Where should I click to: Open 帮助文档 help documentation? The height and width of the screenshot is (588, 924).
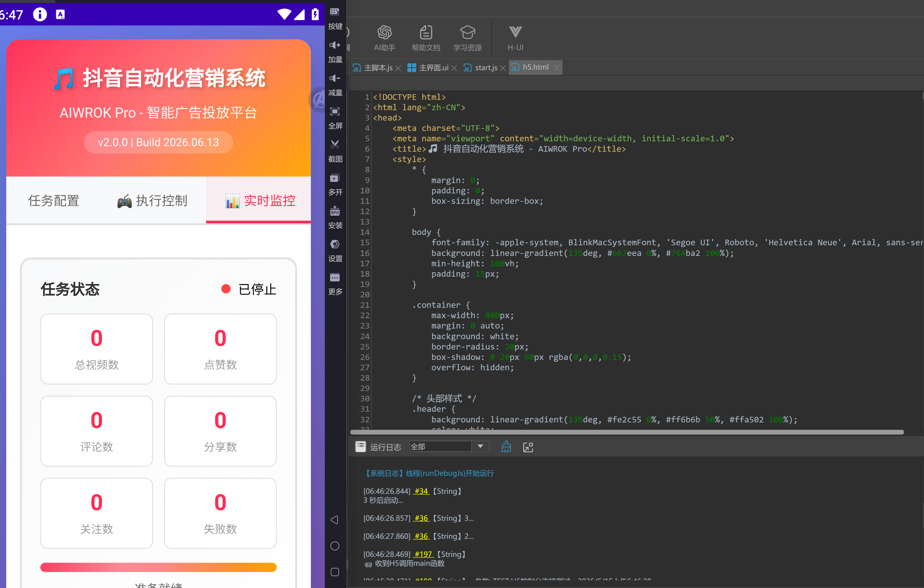426,38
